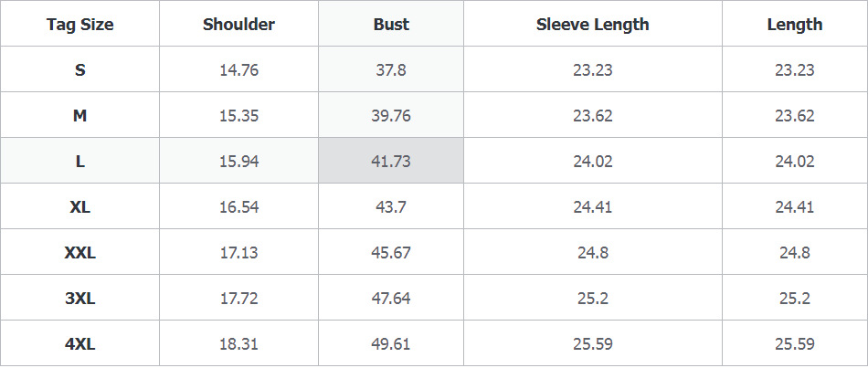This screenshot has width=868, height=368.
Task: Click the highlighted 41.73 bust cell
Action: click(391, 162)
